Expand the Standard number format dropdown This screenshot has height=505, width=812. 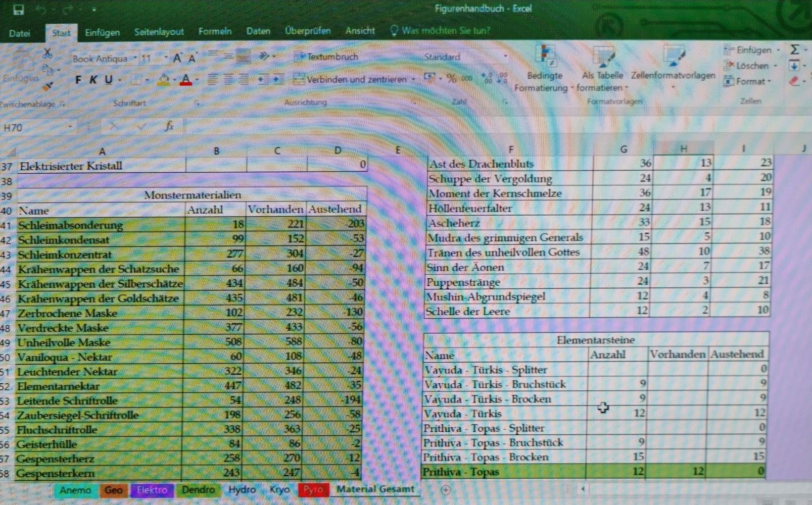coord(505,57)
